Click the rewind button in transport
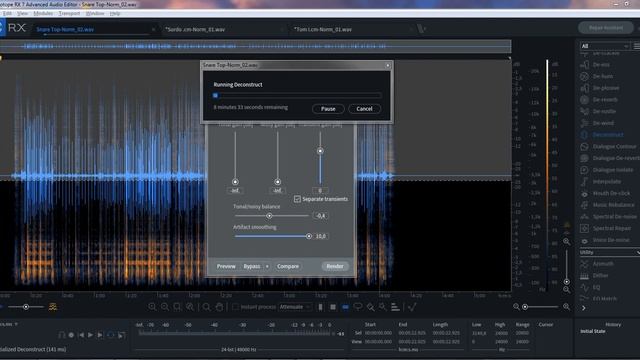This screenshot has width=640, height=360. [81, 335]
